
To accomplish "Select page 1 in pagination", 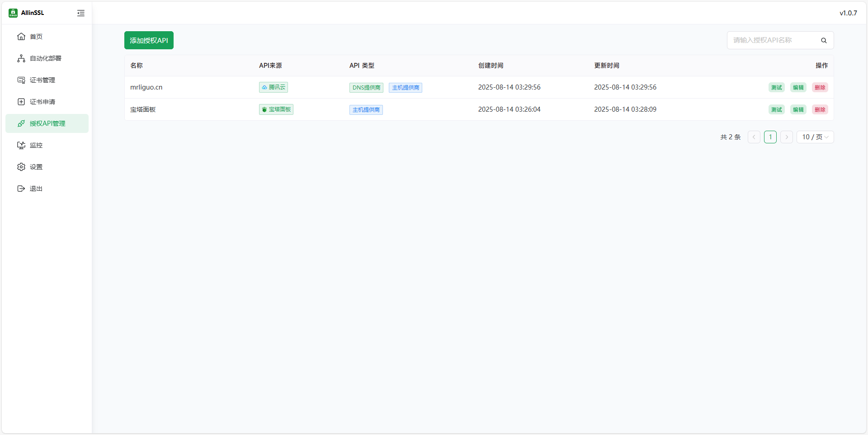I will [x=770, y=137].
